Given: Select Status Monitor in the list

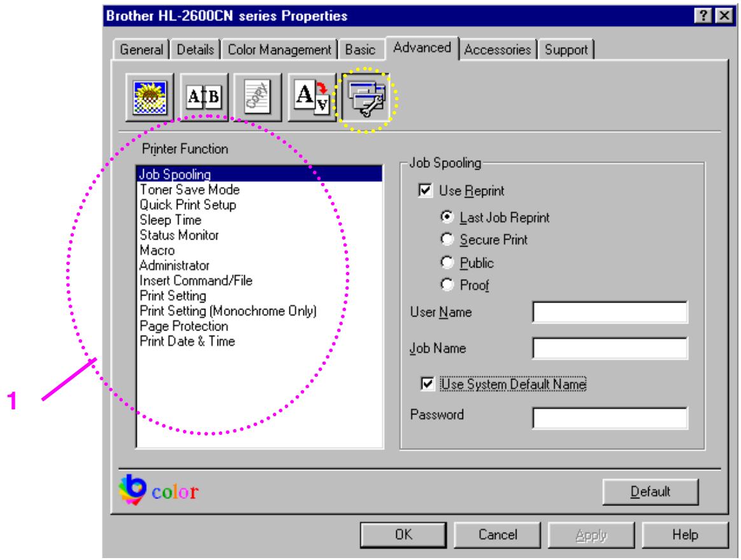Looking at the screenshot, I should tap(259, 235).
